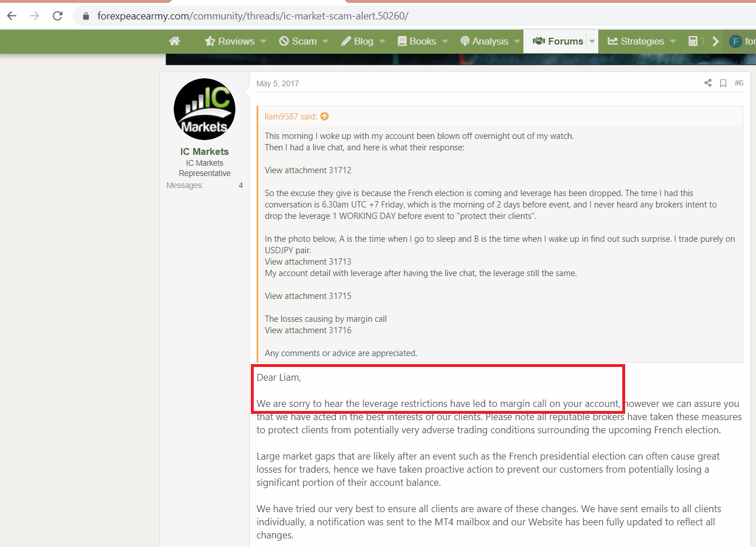Reload the page with the browser refresh button
This screenshot has height=547, width=756.
pos(57,16)
